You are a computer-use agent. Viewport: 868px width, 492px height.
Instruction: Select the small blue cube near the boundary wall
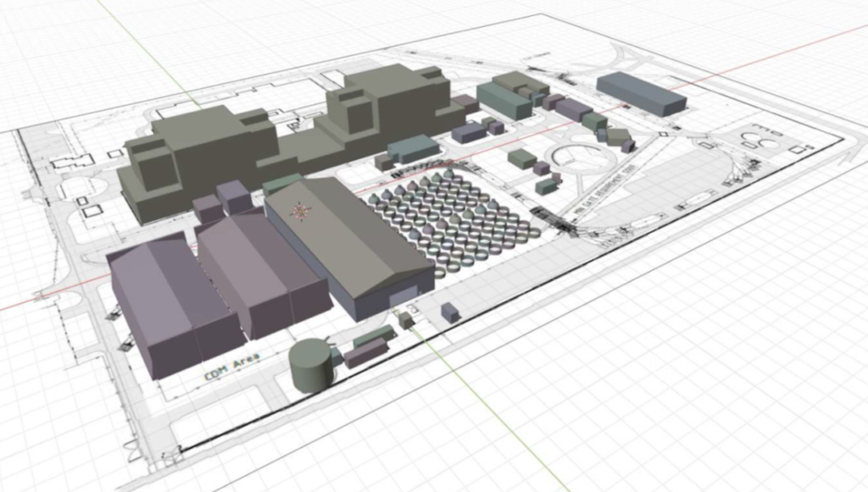click(450, 312)
